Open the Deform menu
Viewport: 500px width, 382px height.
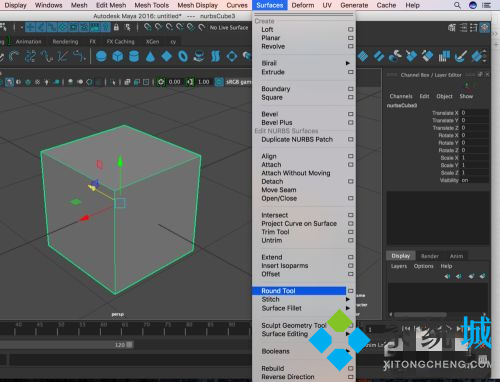pyautogui.click(x=303, y=5)
